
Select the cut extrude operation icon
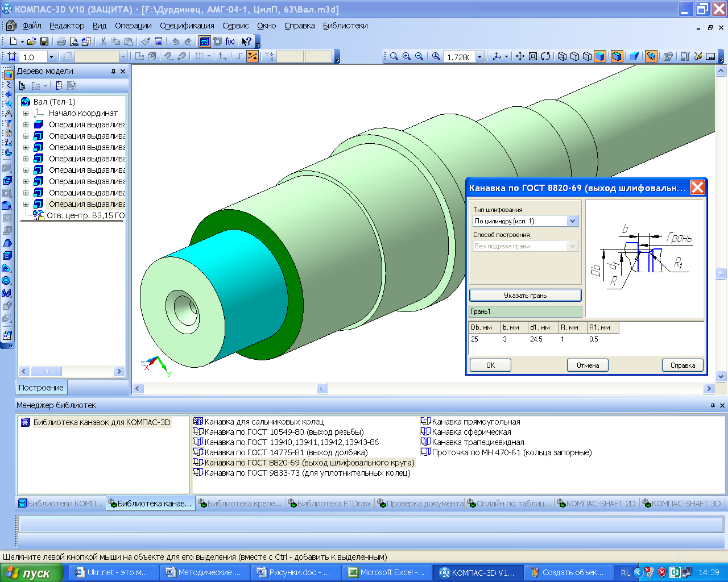[x=7, y=193]
